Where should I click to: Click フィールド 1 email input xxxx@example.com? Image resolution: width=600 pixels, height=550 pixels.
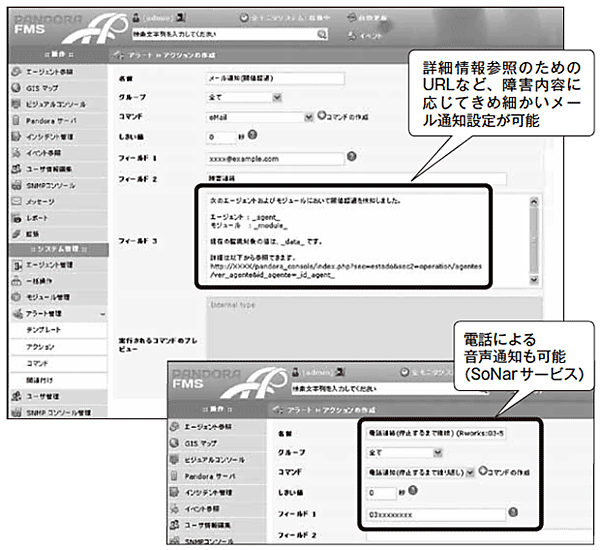pyautogui.click(x=275, y=158)
